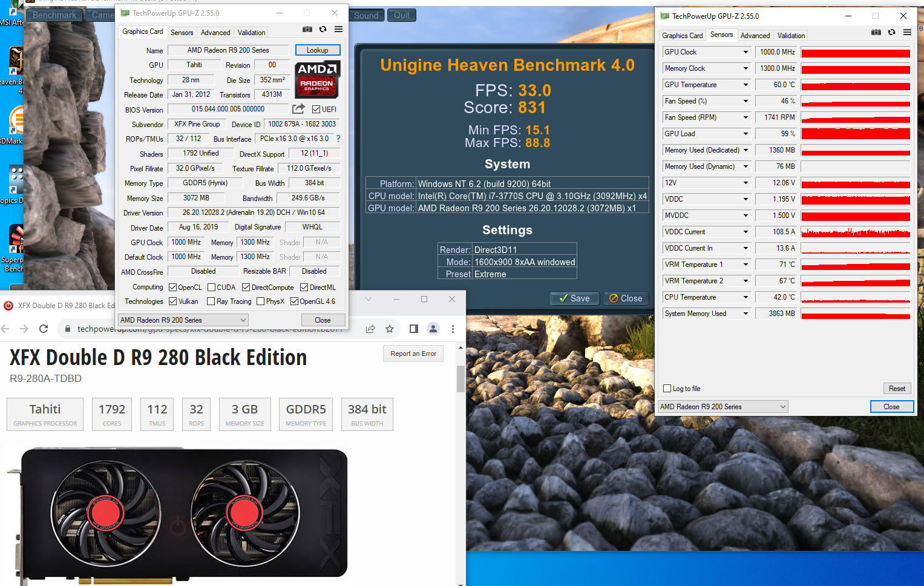Viewport: 924px width, 586px height.
Task: Toggle the OpenGL 4.6 checkbox
Action: click(294, 301)
